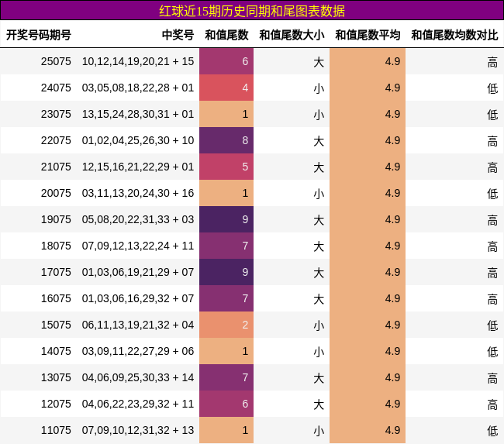The height and width of the screenshot is (444, 504).
Task: Click the title 红球近15期历史同期和尾图表数据
Action: (x=252, y=11)
